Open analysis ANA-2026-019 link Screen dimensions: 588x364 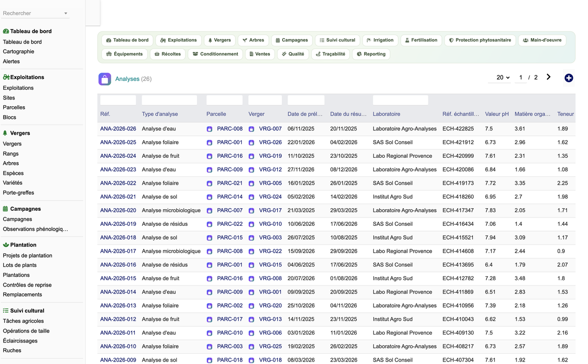[x=118, y=224]
